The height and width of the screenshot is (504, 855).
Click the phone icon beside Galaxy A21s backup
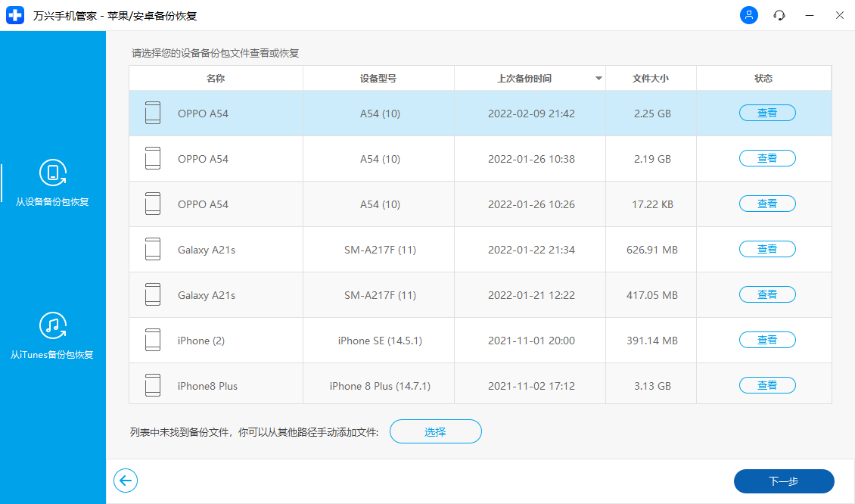pos(153,248)
